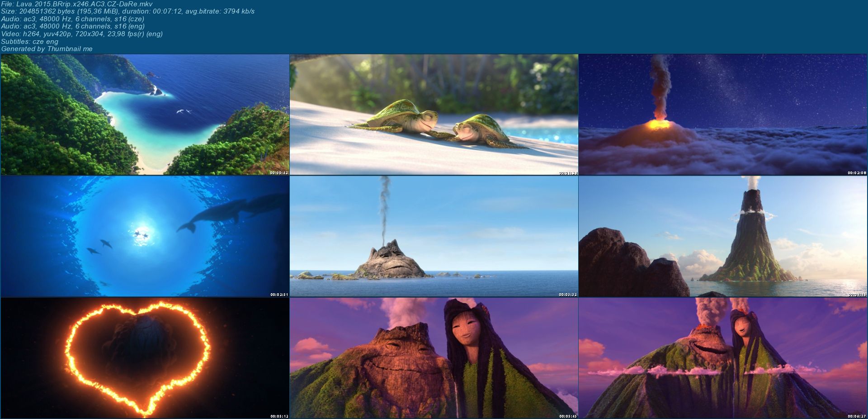Select the English (eng) audio track line
The height and width of the screenshot is (419, 868).
[x=72, y=26]
